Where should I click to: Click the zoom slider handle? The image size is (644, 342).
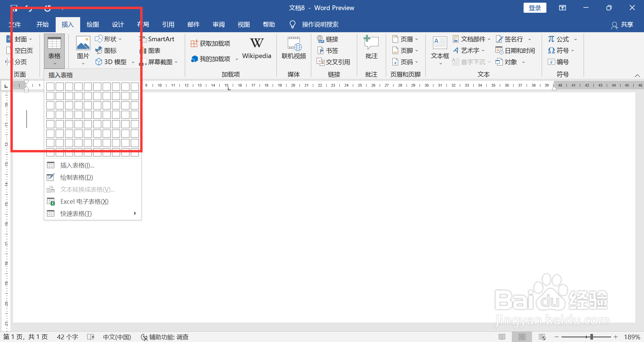[x=591, y=337]
